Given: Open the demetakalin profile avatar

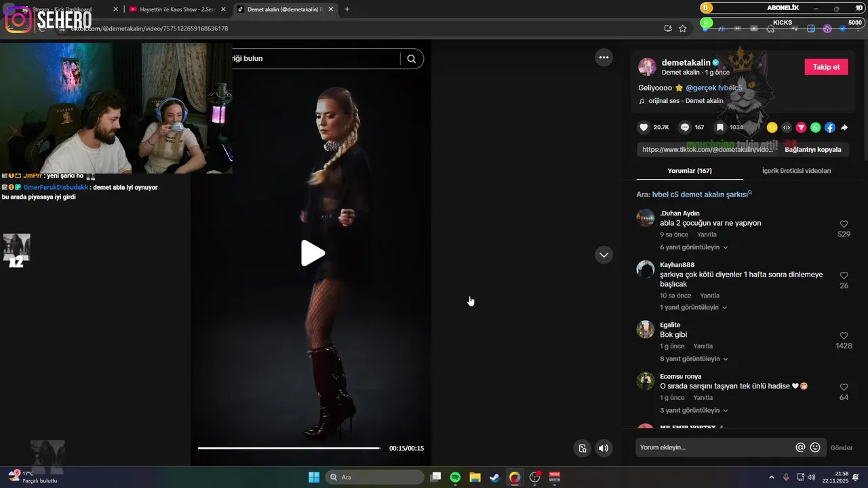Looking at the screenshot, I should click(648, 66).
